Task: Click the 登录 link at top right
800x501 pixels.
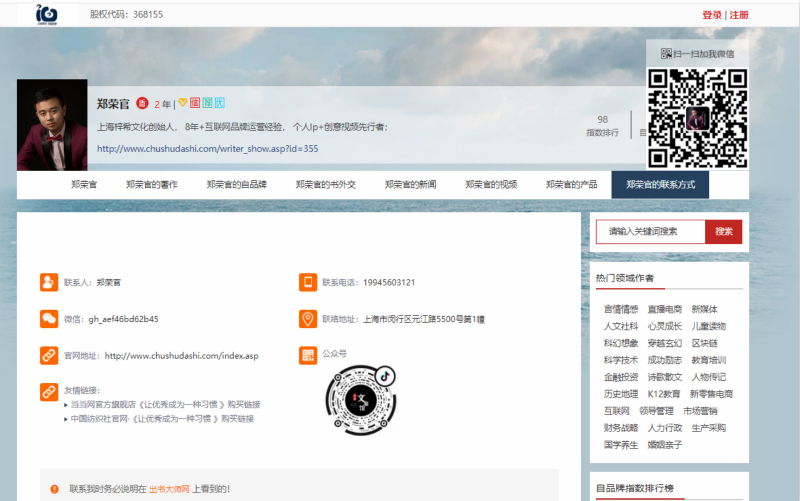Action: [711, 15]
